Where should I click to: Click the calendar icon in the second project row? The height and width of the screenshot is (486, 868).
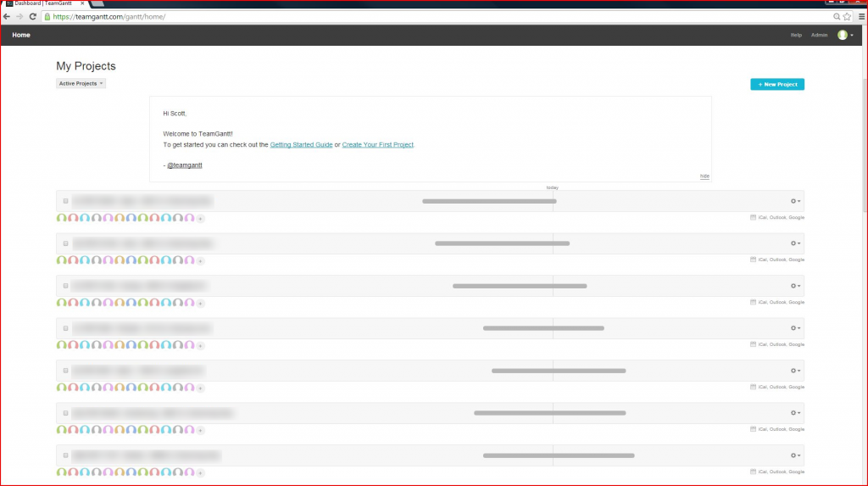753,260
